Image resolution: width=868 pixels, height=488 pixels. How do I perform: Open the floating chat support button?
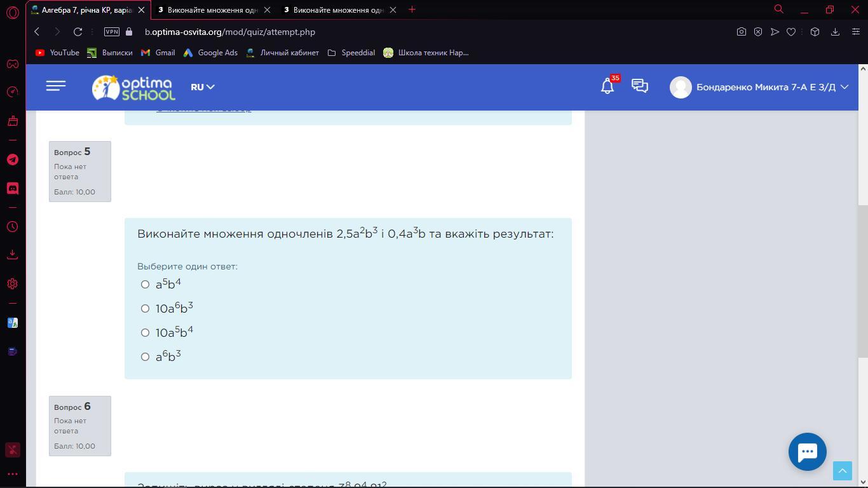(x=807, y=452)
